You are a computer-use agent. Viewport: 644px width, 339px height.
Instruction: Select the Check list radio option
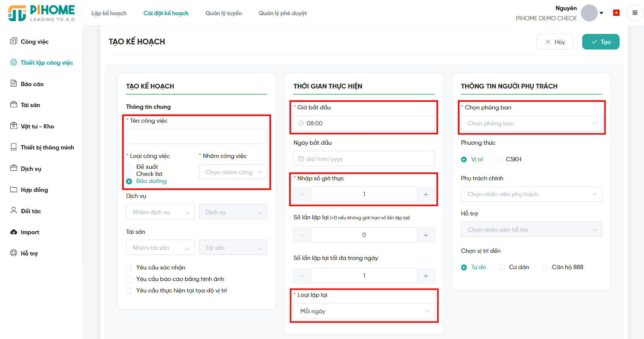pyautogui.click(x=129, y=174)
